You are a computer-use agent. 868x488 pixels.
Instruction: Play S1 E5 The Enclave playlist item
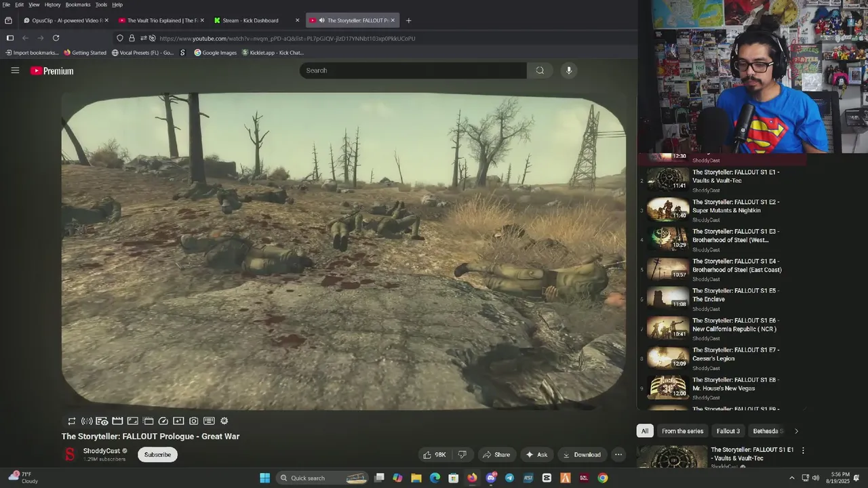[x=722, y=299]
